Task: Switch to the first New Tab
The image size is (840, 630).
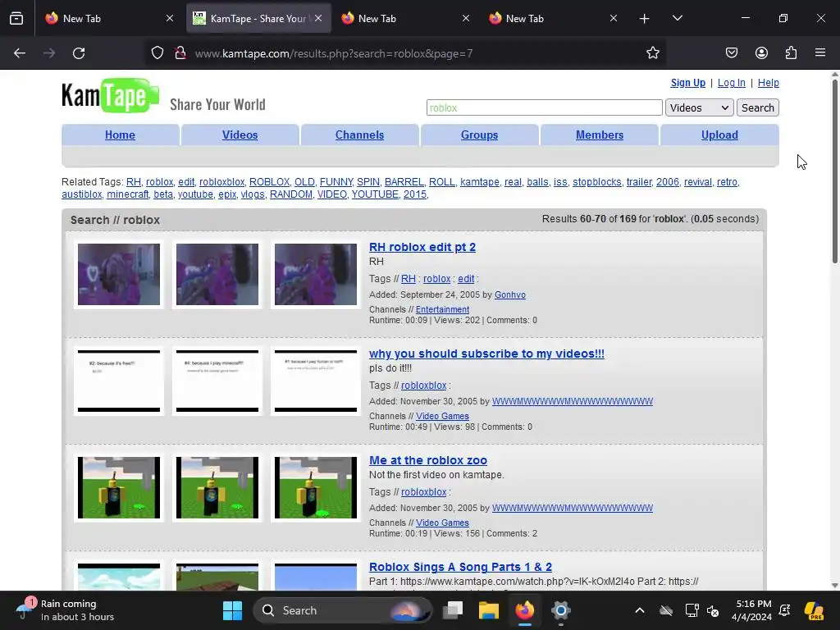Action: point(109,18)
